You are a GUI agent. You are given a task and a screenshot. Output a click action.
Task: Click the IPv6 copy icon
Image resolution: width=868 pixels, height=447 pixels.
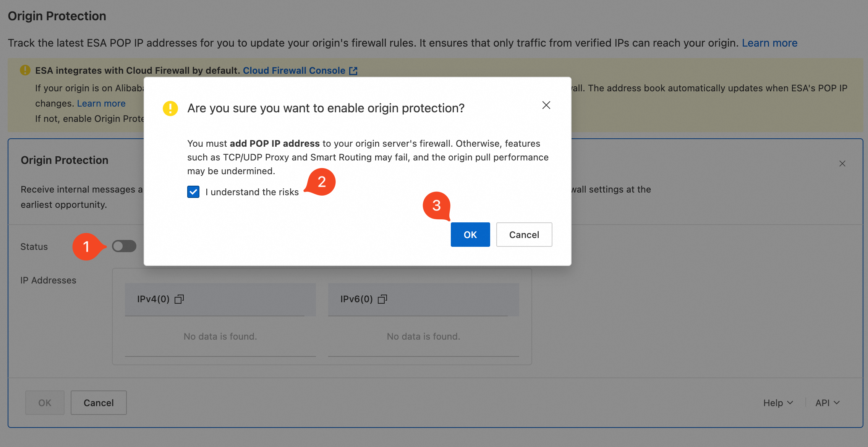tap(382, 299)
